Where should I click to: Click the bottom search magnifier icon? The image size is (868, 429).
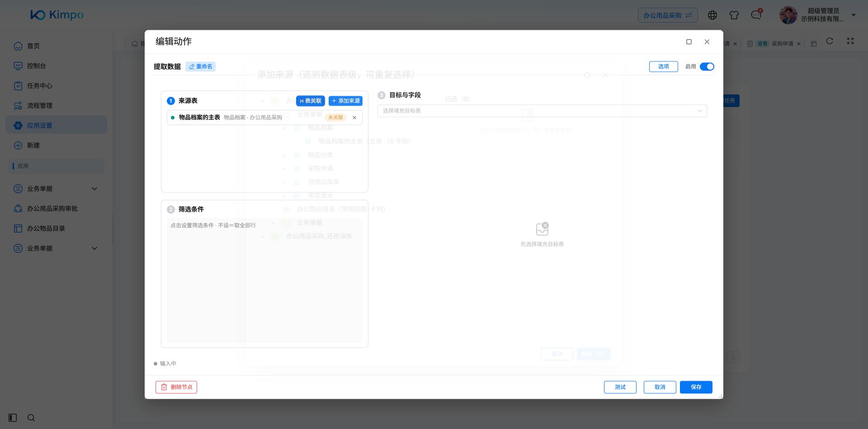[31, 418]
